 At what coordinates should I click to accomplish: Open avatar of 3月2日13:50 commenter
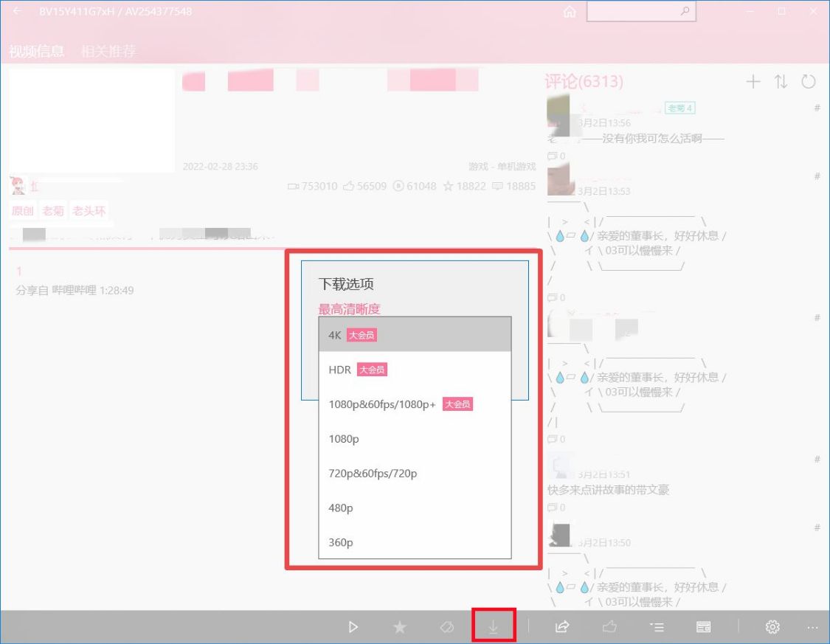coord(561,535)
